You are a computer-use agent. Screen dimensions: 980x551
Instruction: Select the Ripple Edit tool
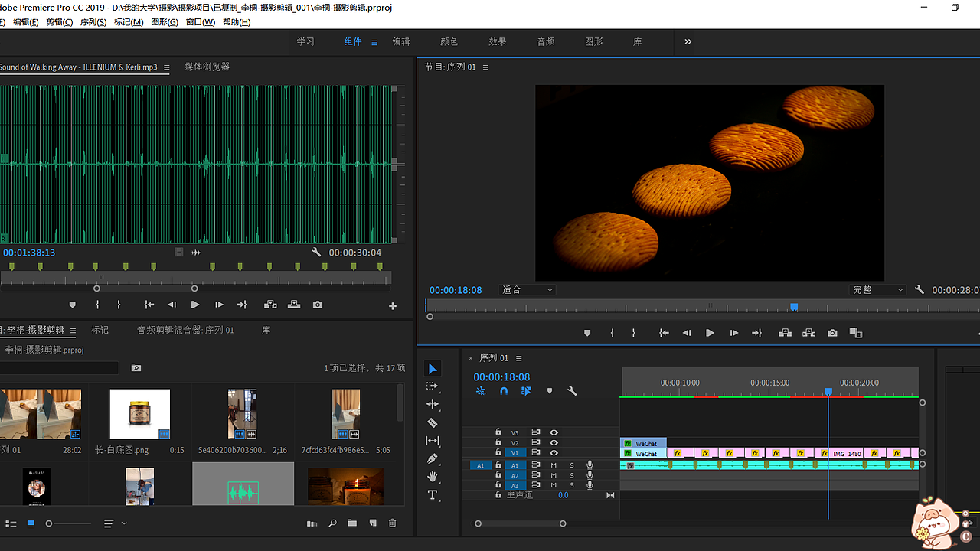tap(433, 404)
